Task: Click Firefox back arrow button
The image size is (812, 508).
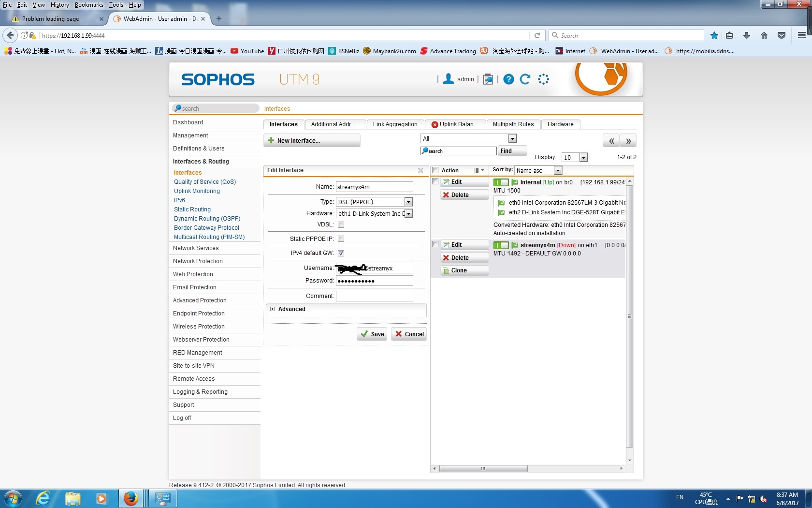Action: (11, 35)
